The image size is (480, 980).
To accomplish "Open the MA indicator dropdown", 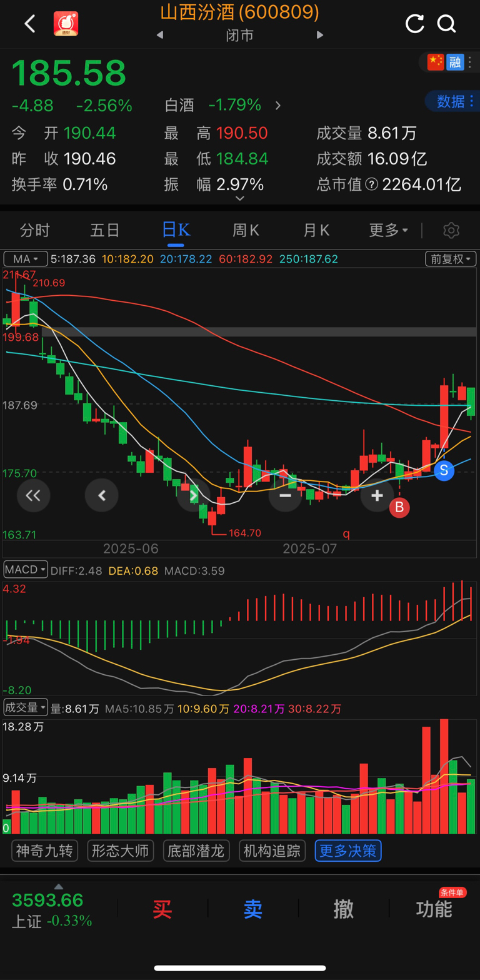I will click(x=25, y=259).
